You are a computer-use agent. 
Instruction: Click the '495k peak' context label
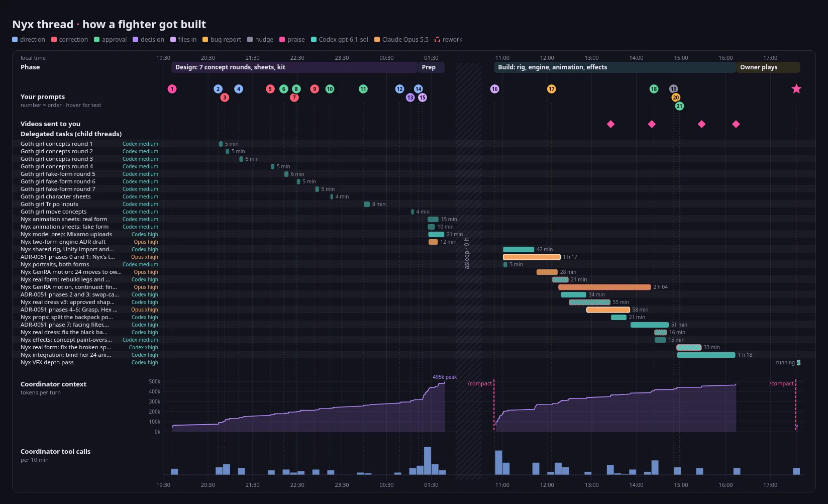[445, 377]
